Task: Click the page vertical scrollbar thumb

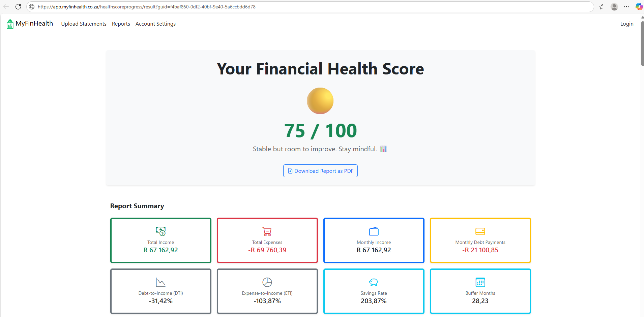Action: 642,43
